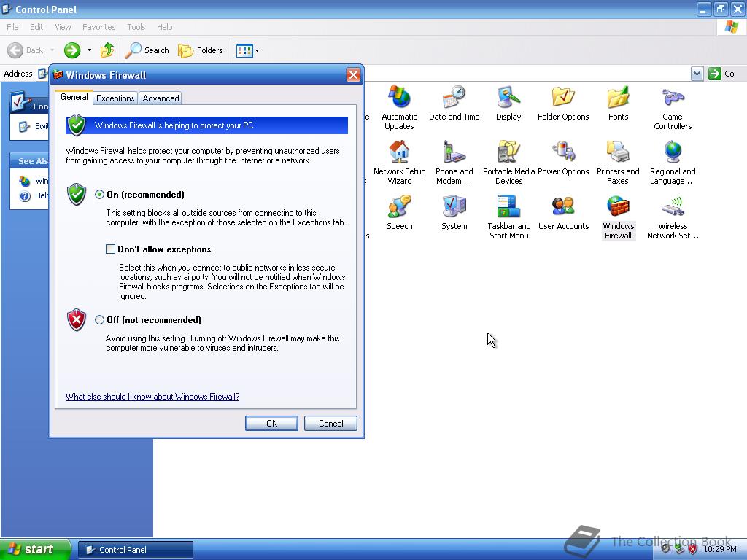Image resolution: width=747 pixels, height=560 pixels.
Task: Click the Up folder toolbar icon
Action: (107, 50)
